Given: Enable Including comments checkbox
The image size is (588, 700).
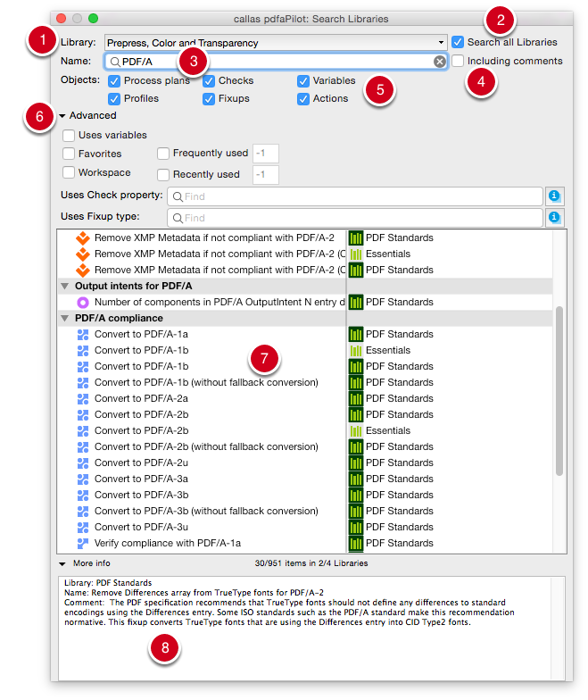Looking at the screenshot, I should tap(457, 61).
